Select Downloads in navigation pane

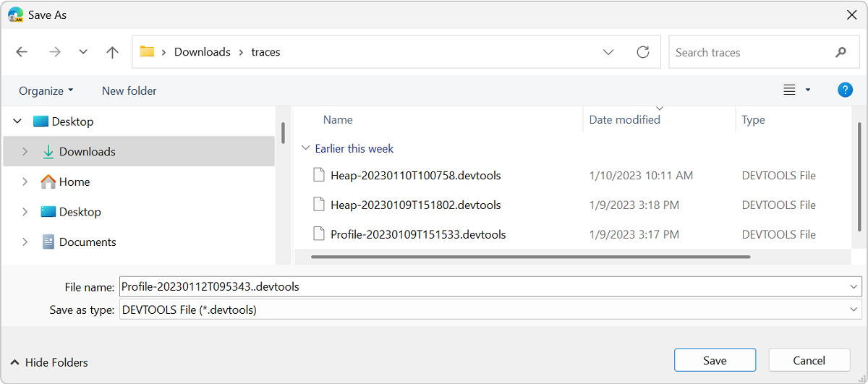[139, 152]
